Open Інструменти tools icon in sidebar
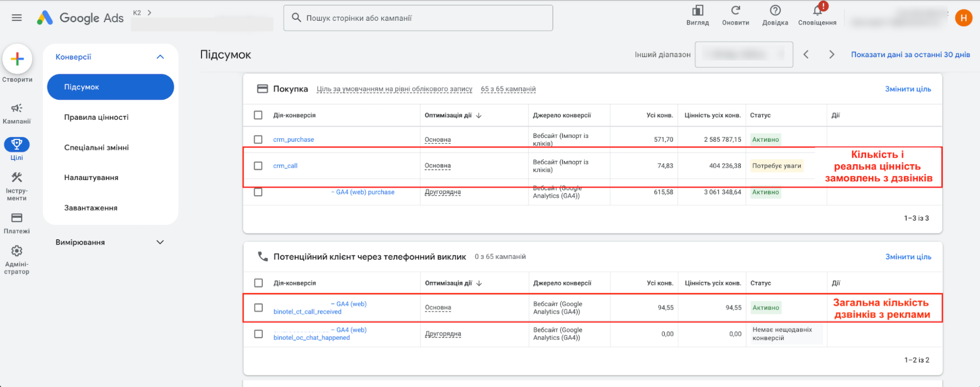980x387 pixels. (x=17, y=178)
